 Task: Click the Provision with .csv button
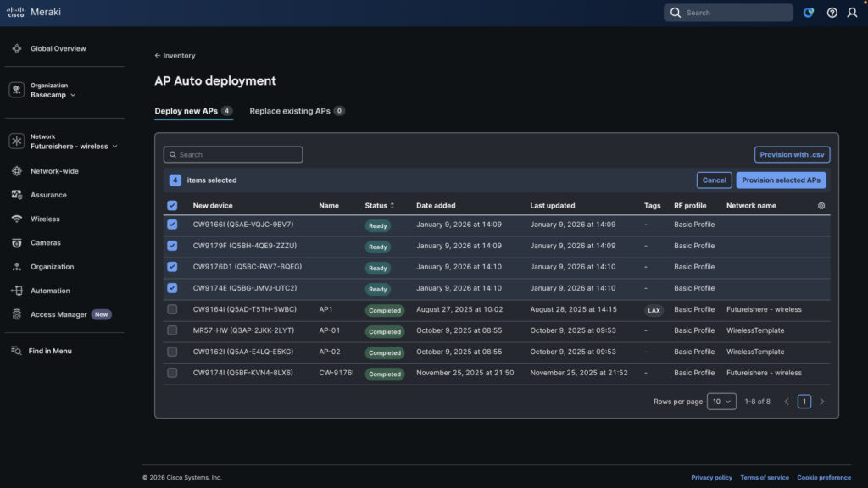792,154
